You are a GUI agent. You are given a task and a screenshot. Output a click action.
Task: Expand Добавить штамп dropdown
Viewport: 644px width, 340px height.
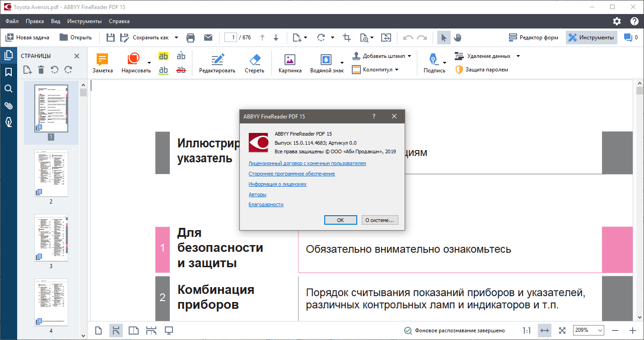tap(409, 56)
